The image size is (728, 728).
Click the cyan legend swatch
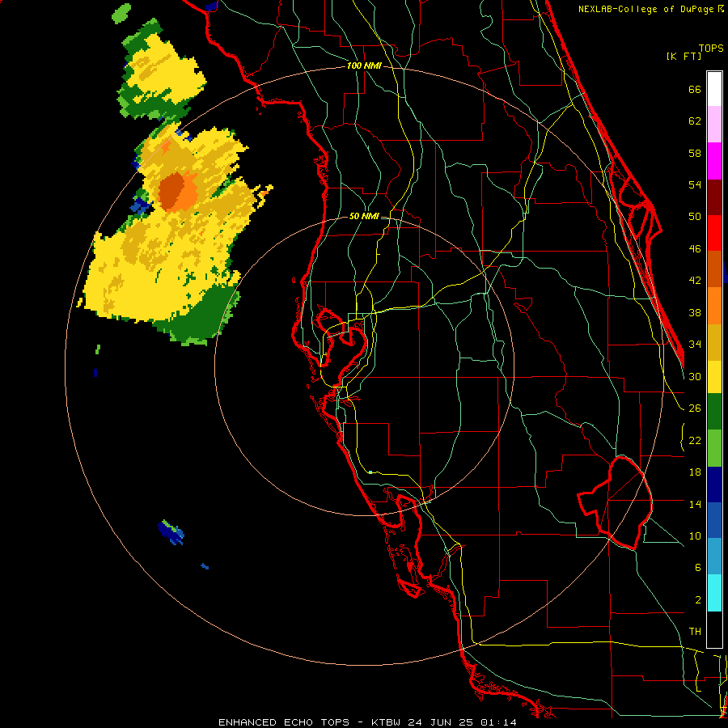(714, 593)
